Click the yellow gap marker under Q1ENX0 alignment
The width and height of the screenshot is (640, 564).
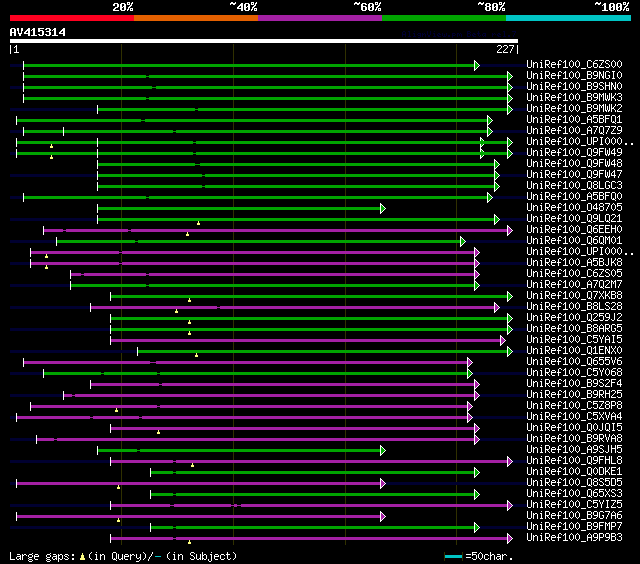coord(196,355)
